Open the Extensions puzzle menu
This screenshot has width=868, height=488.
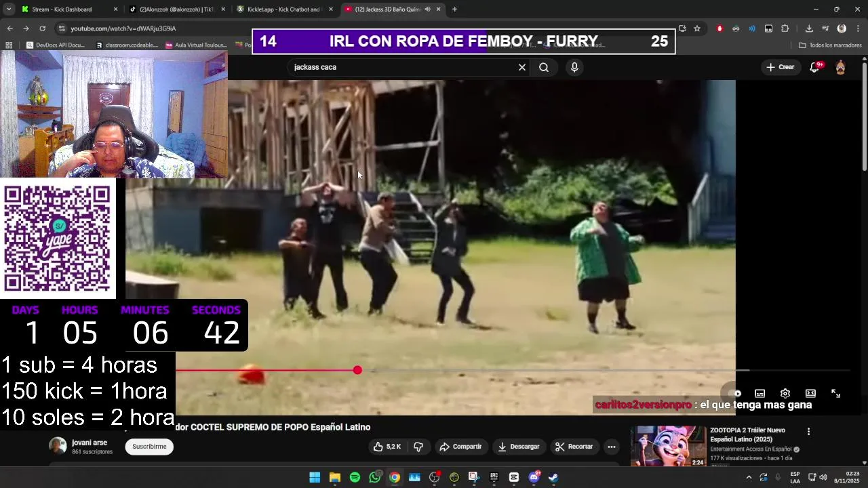(785, 28)
